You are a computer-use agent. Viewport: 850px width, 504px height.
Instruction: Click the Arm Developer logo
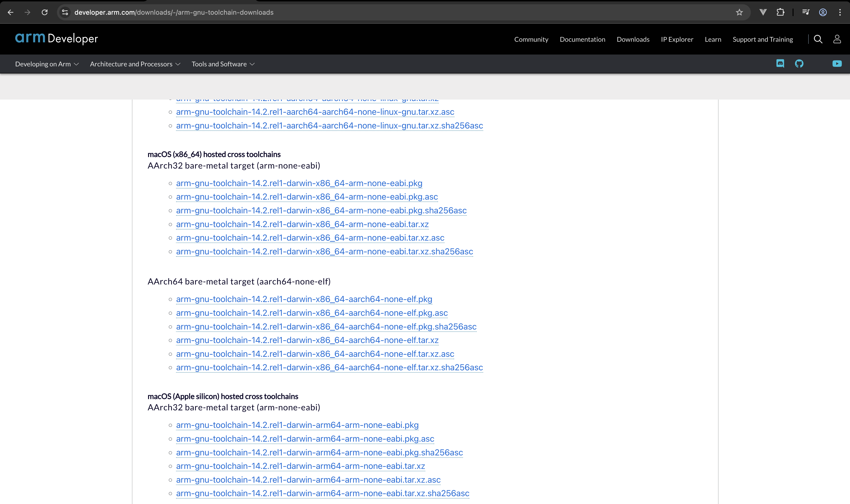56,38
